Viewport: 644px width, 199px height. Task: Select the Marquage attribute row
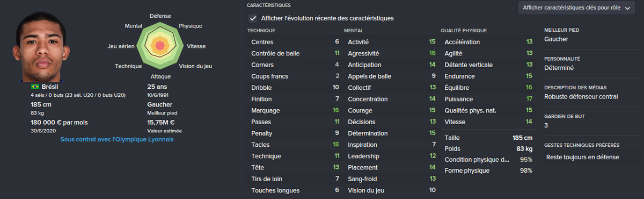pos(295,110)
